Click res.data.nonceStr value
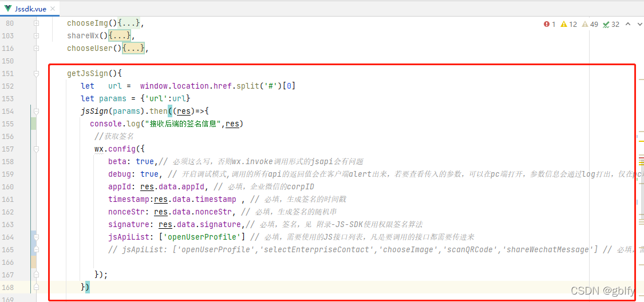The width and height of the screenshot is (644, 302). pyautogui.click(x=192, y=212)
